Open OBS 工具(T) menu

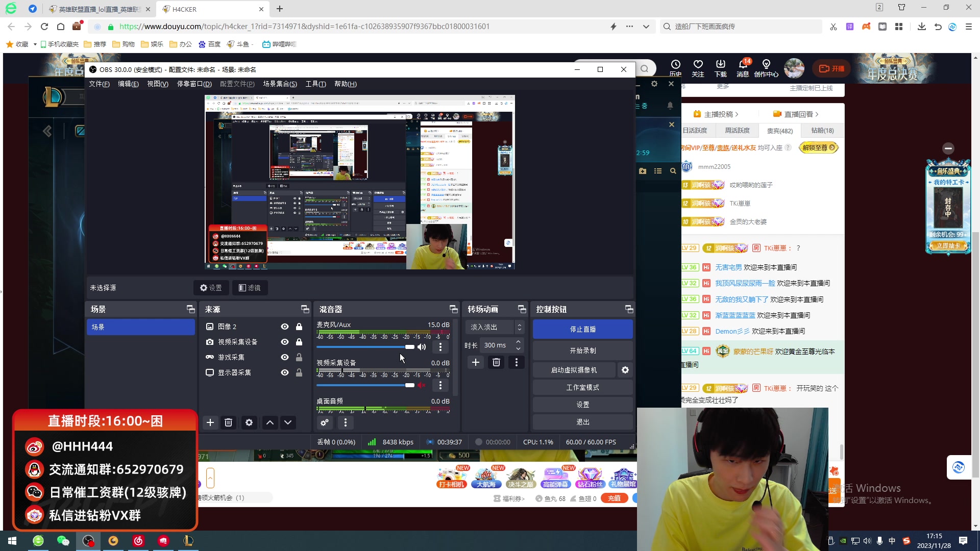[x=315, y=84]
